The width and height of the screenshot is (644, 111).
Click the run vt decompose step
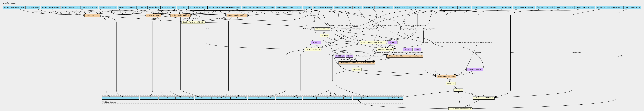(323, 29)
